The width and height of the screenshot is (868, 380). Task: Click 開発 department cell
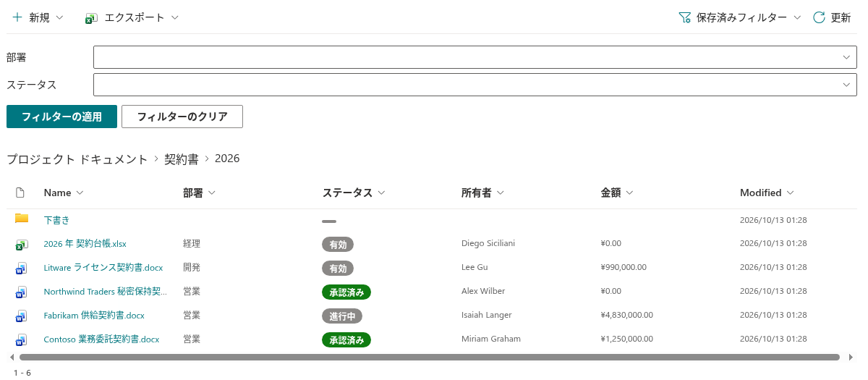(192, 267)
